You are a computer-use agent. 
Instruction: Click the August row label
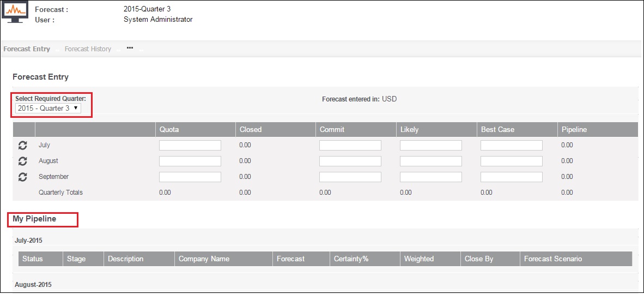point(48,161)
